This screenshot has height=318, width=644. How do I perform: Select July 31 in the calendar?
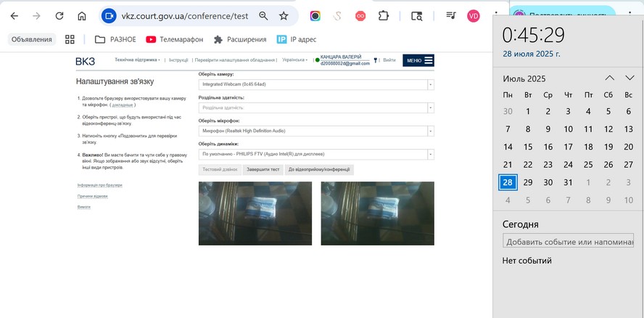[568, 182]
